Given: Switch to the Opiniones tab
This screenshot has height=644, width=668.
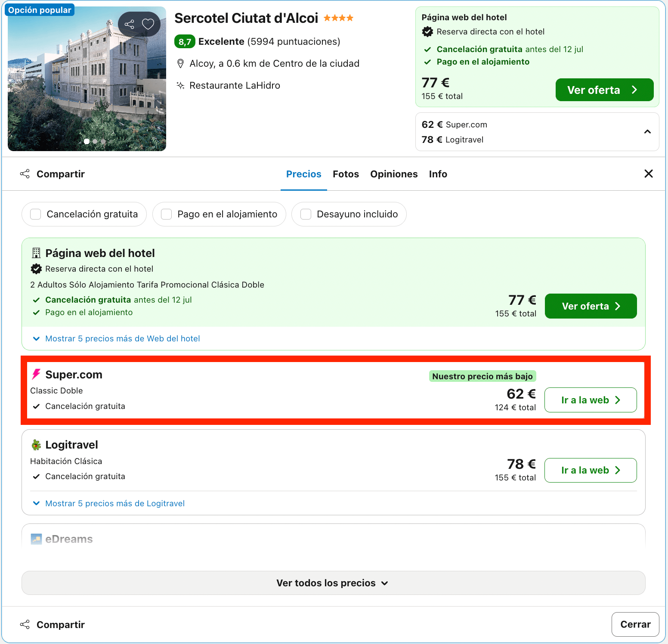Looking at the screenshot, I should 394,174.
